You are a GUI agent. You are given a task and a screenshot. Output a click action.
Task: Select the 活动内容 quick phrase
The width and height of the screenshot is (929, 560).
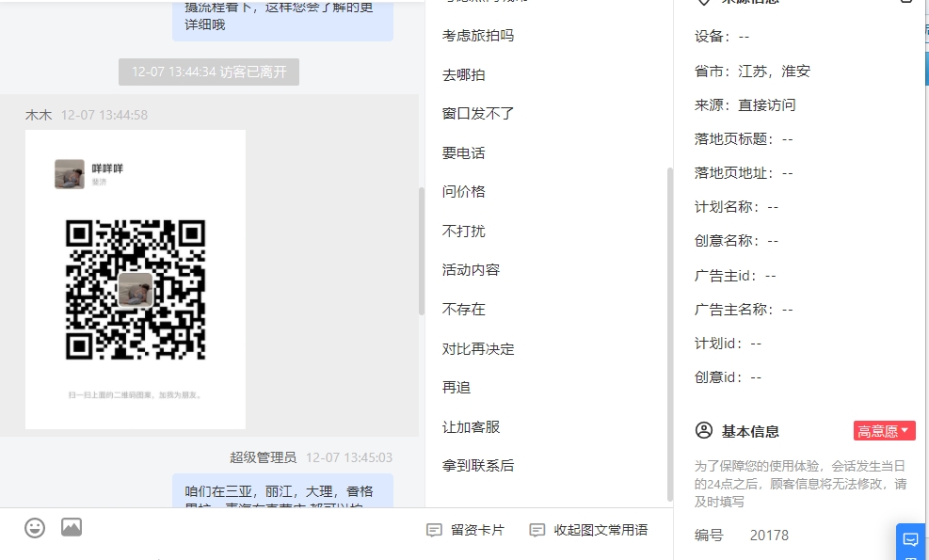coord(471,269)
